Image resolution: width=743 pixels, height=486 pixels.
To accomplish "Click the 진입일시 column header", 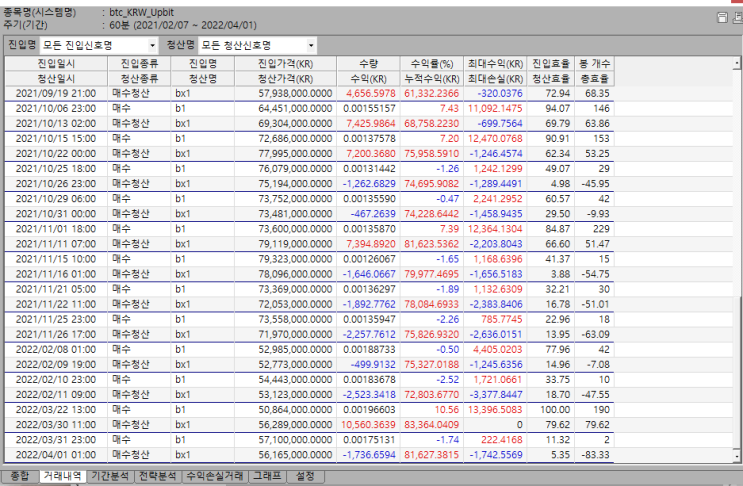I will [56, 63].
